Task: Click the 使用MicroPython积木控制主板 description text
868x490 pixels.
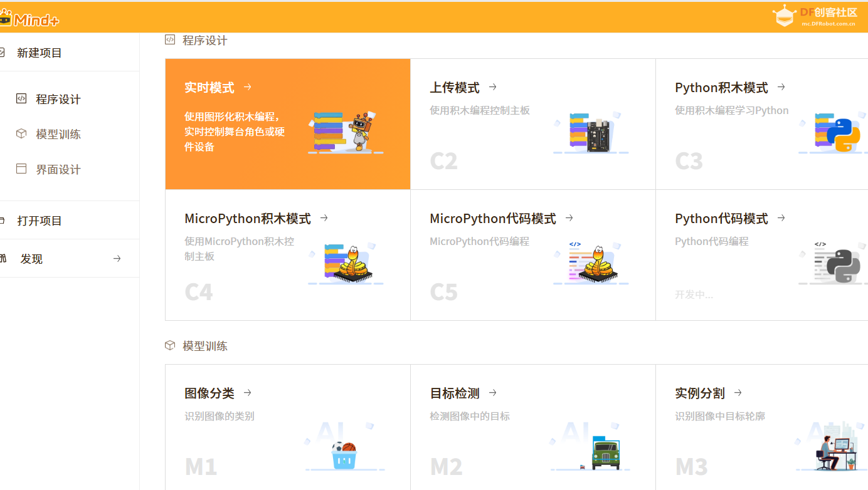Action: pyautogui.click(x=240, y=249)
